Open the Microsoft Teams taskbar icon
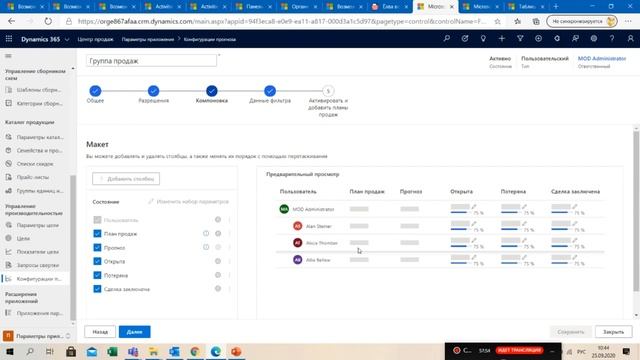The width and height of the screenshot is (640, 360). [x=133, y=351]
